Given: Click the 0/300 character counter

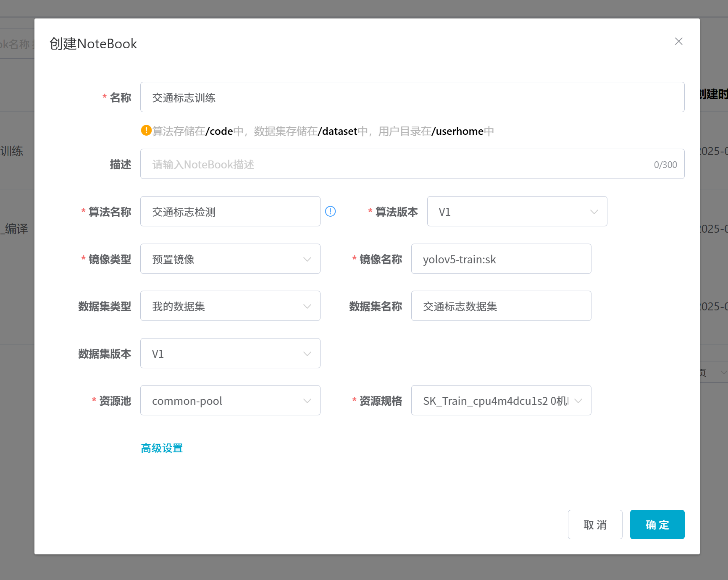Looking at the screenshot, I should click(x=665, y=165).
